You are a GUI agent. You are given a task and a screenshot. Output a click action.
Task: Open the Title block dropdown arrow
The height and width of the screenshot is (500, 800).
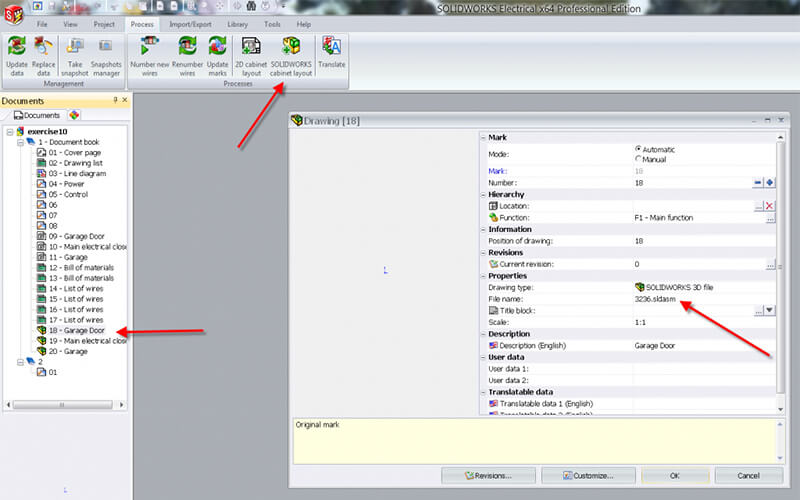[769, 311]
